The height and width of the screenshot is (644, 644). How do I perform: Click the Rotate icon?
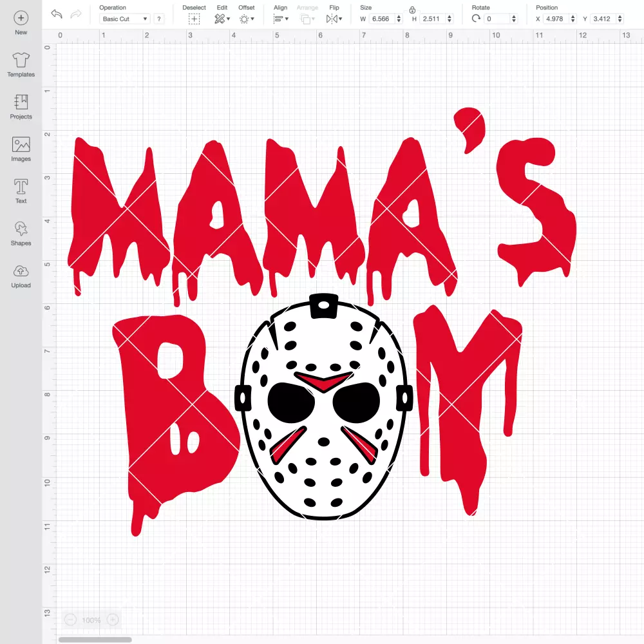tap(476, 19)
